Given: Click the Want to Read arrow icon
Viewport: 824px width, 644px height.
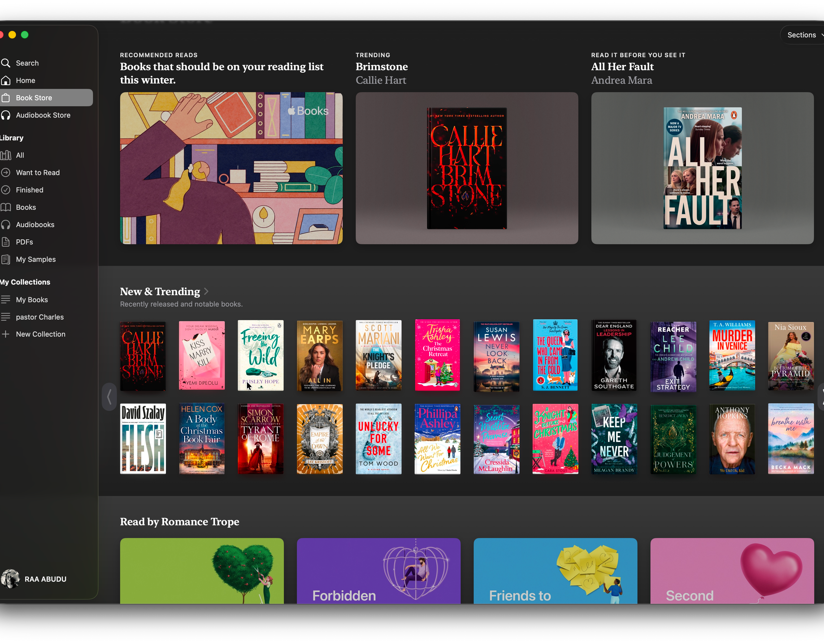Looking at the screenshot, I should pos(6,173).
